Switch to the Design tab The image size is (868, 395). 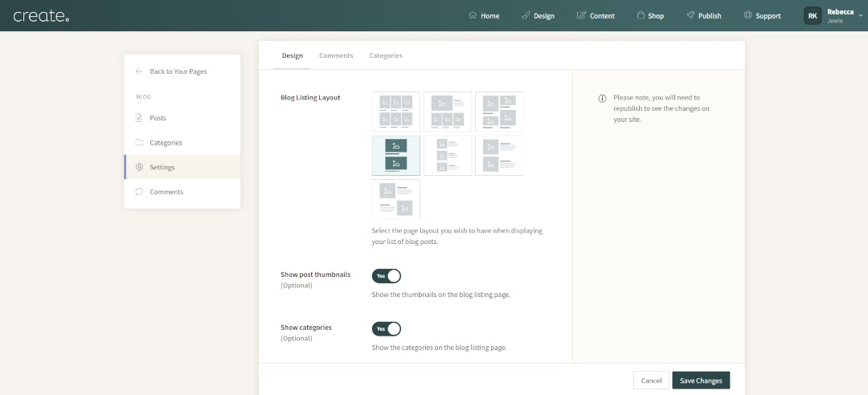pos(293,55)
